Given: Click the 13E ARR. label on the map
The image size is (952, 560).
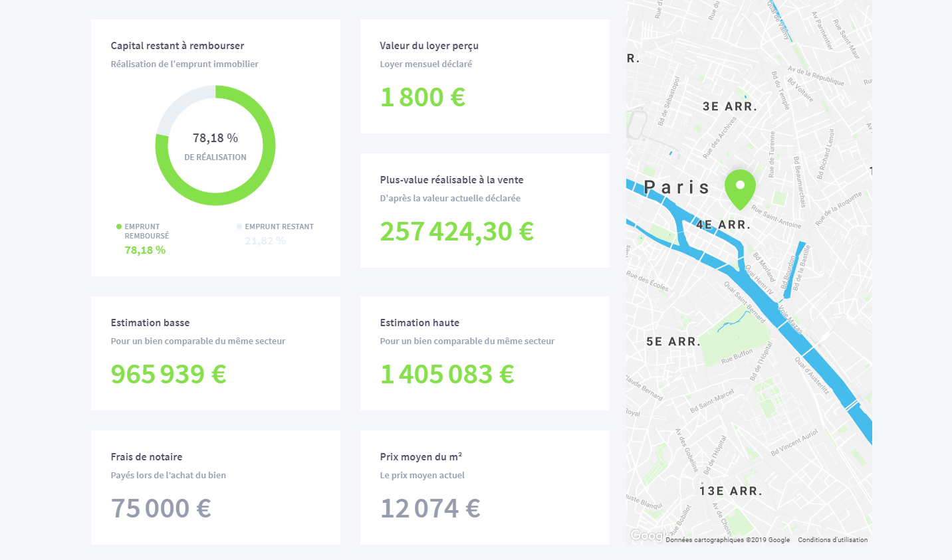Looking at the screenshot, I should point(731,491).
